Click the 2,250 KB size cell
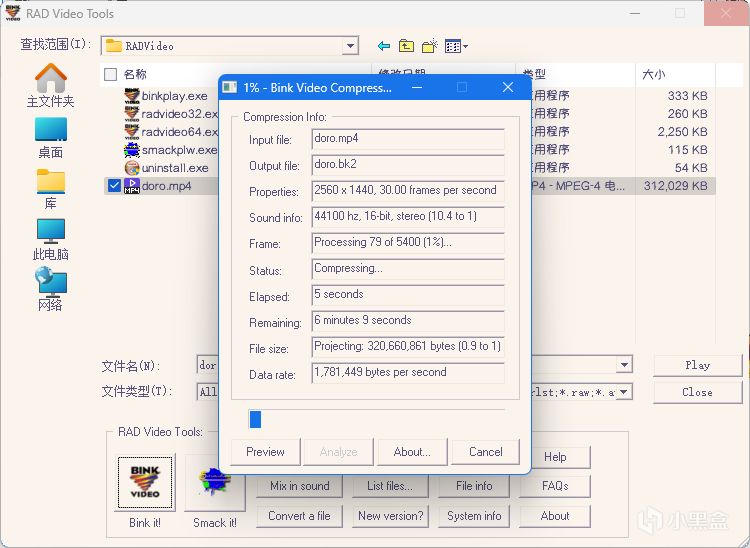The height and width of the screenshot is (548, 750). point(683,132)
